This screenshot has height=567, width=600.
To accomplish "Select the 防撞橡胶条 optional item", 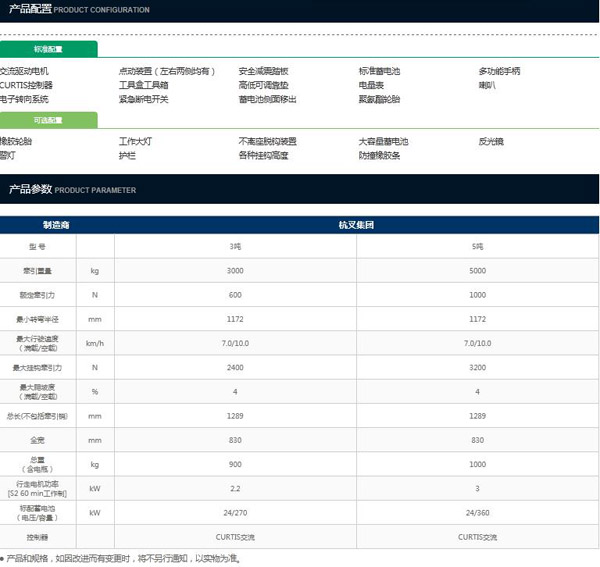I will coord(379,155).
